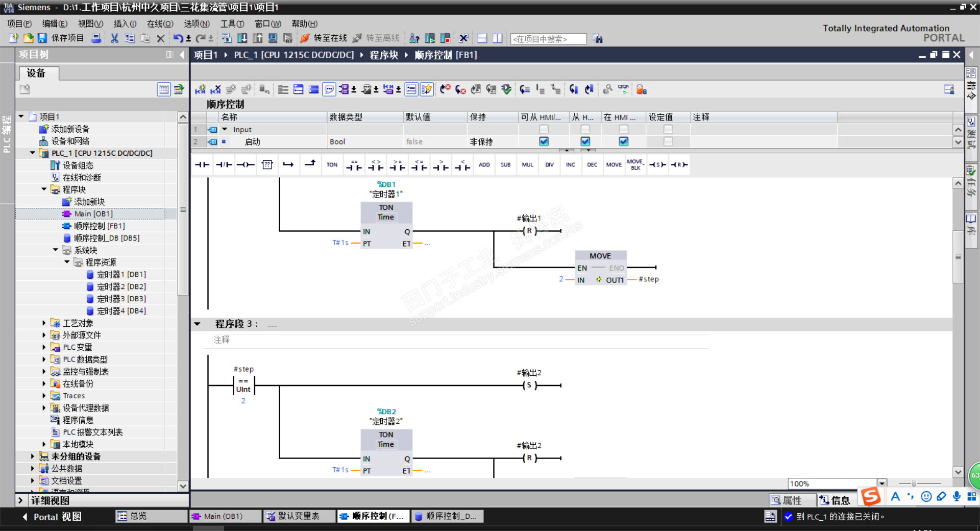This screenshot has height=531, width=980.
Task: Switch to 默认变量表 tab in taskbar
Action: pyautogui.click(x=300, y=516)
